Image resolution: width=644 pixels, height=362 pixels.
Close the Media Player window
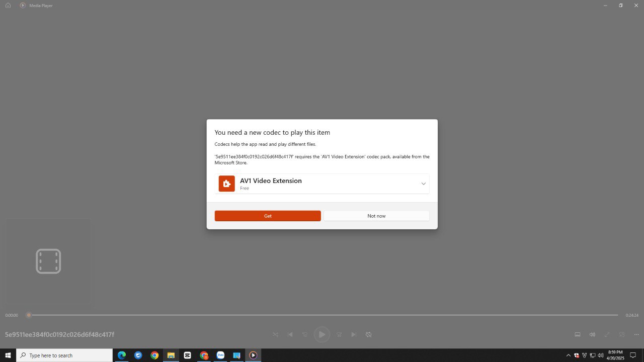[x=636, y=5]
